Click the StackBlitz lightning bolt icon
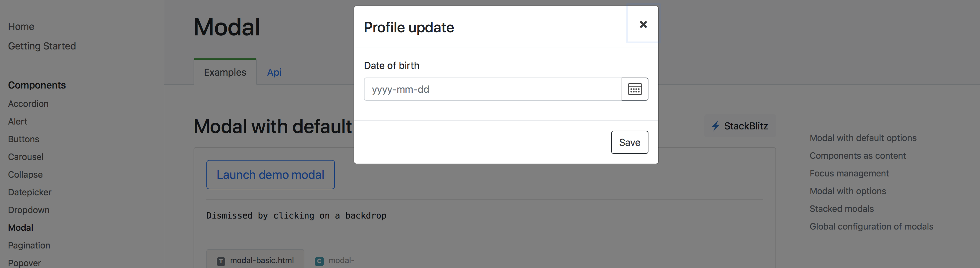980x268 pixels. click(716, 126)
